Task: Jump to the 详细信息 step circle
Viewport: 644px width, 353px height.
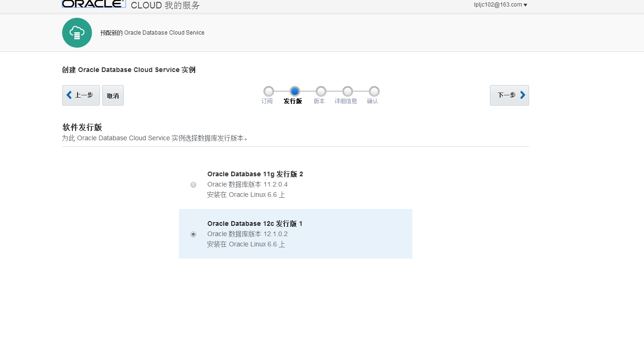Action: (347, 91)
